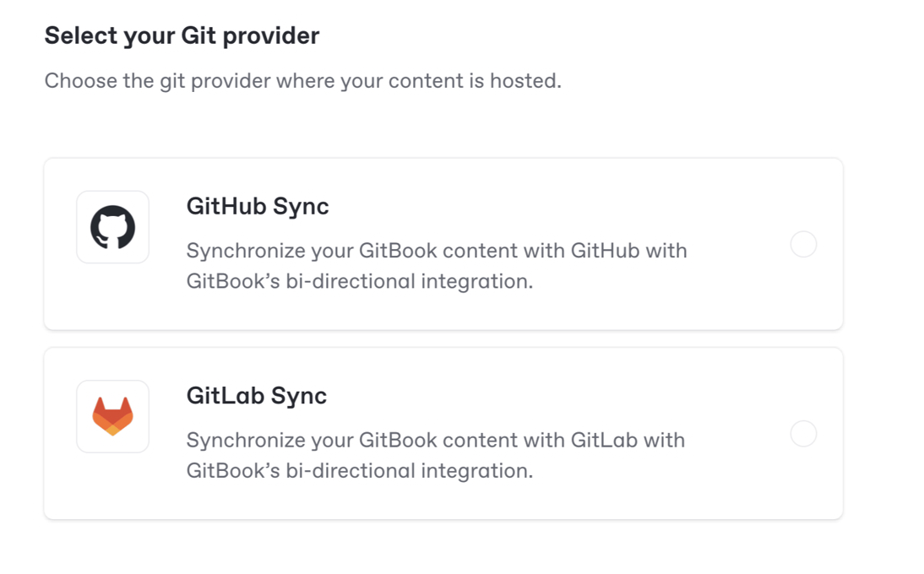Screen dimensions: 924x574
Task: Click the "Select your Git provider" heading
Action: coord(182,35)
